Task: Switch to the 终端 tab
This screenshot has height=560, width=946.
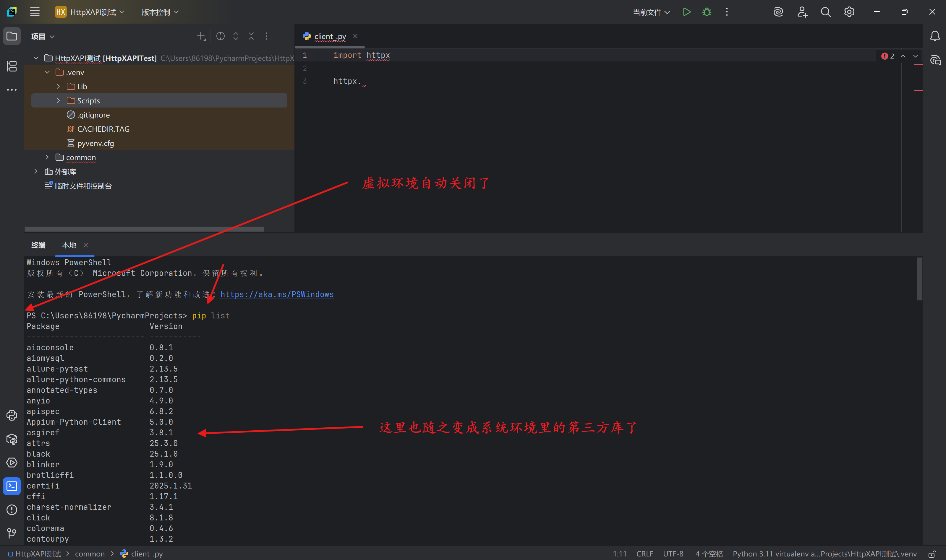Action: pos(38,245)
